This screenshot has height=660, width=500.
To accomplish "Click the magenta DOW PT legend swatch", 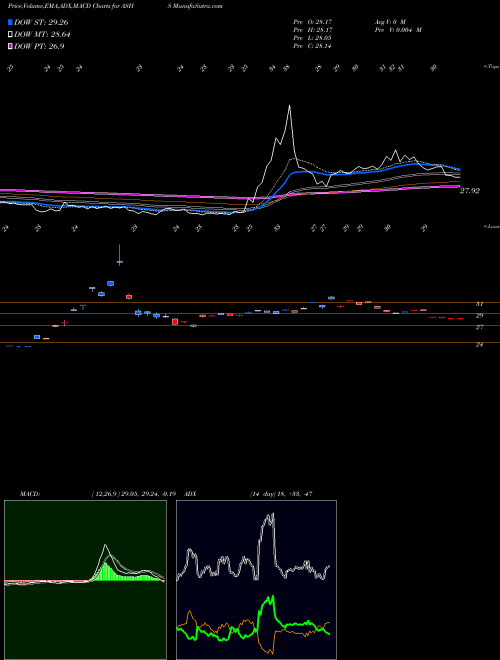I will pos(10,46).
